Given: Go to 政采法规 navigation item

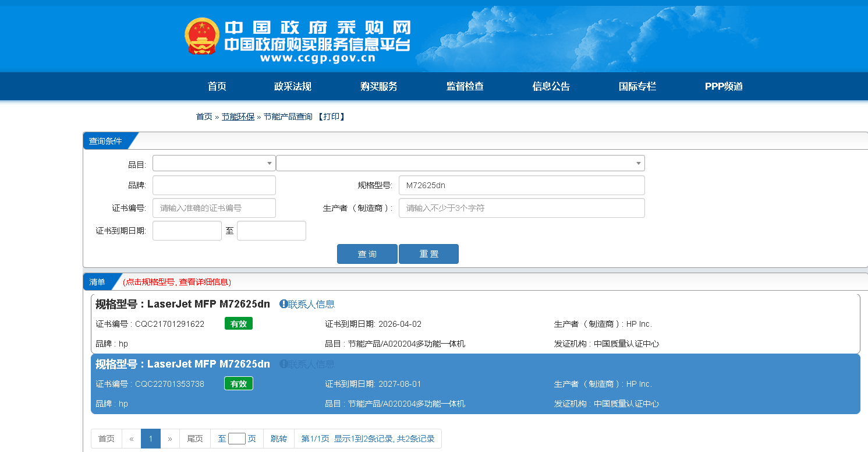Looking at the screenshot, I should 293,87.
